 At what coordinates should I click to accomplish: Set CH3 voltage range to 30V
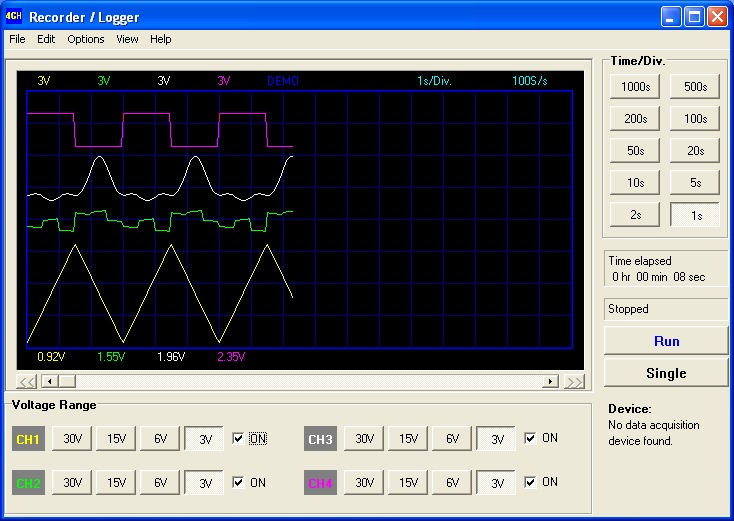[364, 439]
